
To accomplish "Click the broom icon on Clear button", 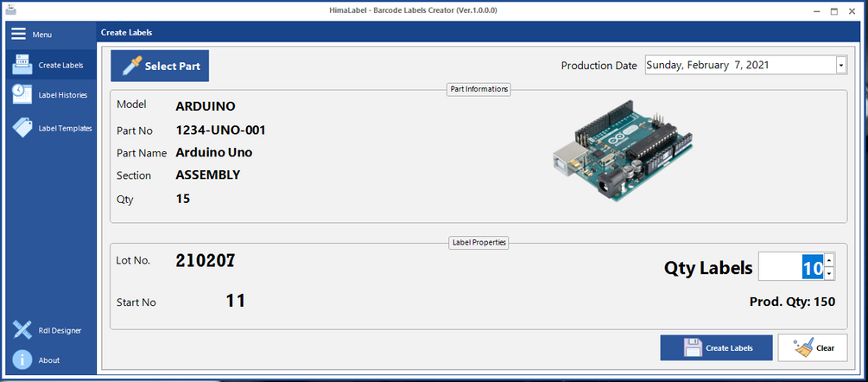I will click(803, 347).
